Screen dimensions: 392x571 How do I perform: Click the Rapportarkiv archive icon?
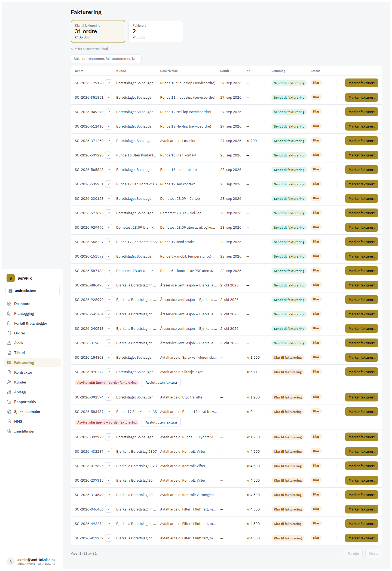[x=9, y=402]
